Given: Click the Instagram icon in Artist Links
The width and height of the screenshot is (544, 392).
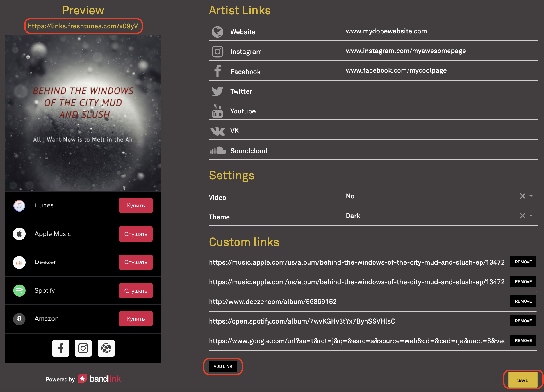Looking at the screenshot, I should 217,52.
